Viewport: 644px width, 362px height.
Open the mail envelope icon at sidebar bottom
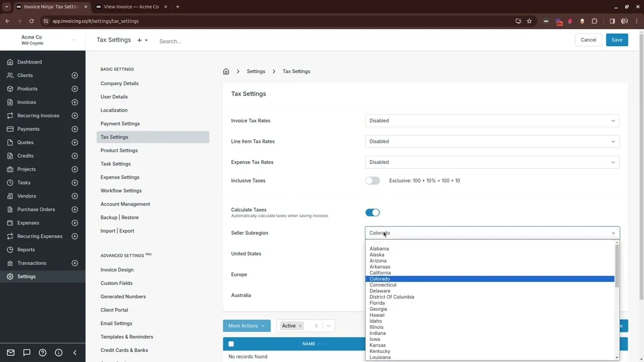click(x=11, y=352)
